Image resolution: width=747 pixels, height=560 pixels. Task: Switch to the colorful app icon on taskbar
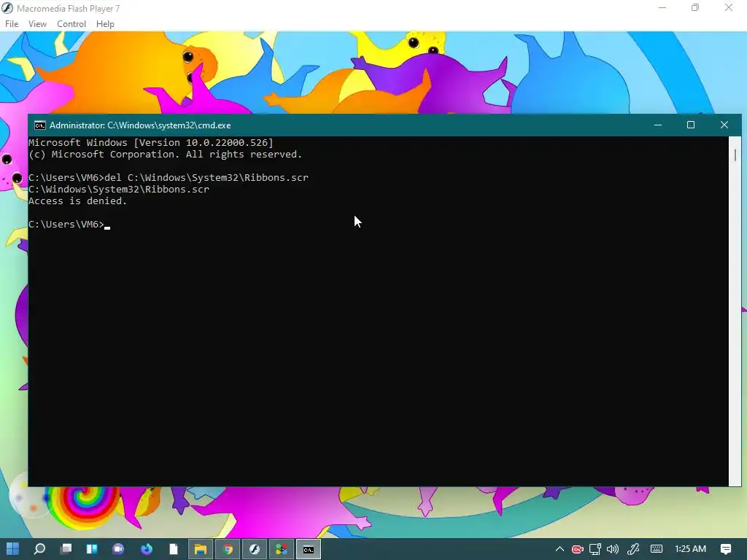282,549
